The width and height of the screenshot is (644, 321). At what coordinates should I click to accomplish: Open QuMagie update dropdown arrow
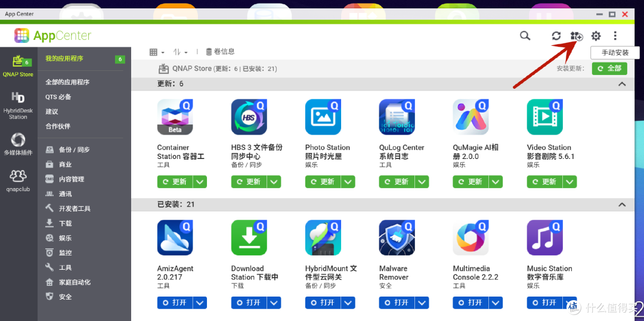(x=496, y=182)
